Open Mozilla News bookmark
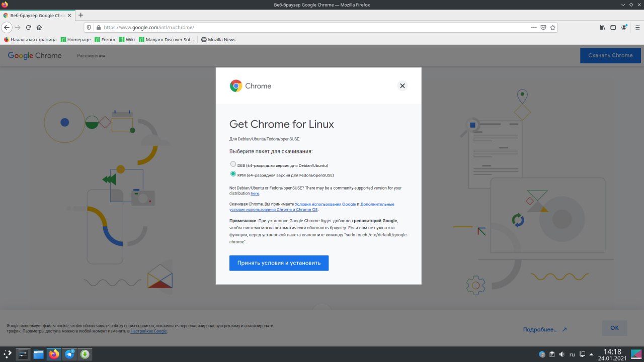This screenshot has width=644, height=362. click(218, 40)
